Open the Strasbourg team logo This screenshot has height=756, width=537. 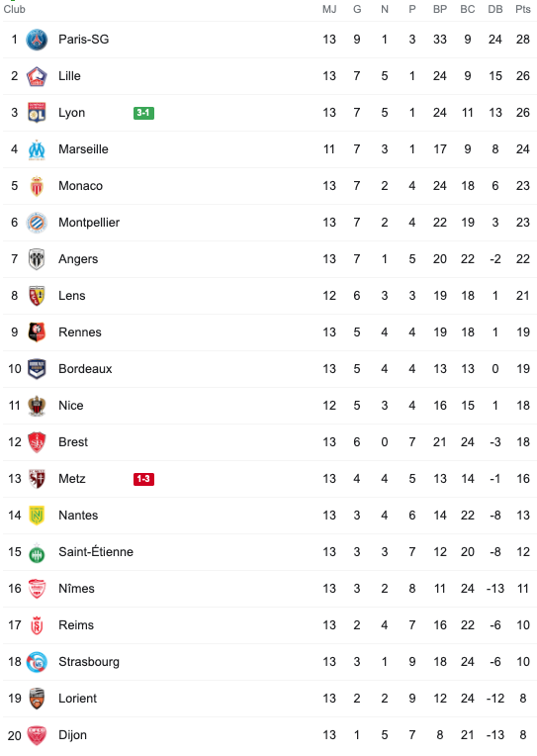(x=37, y=662)
